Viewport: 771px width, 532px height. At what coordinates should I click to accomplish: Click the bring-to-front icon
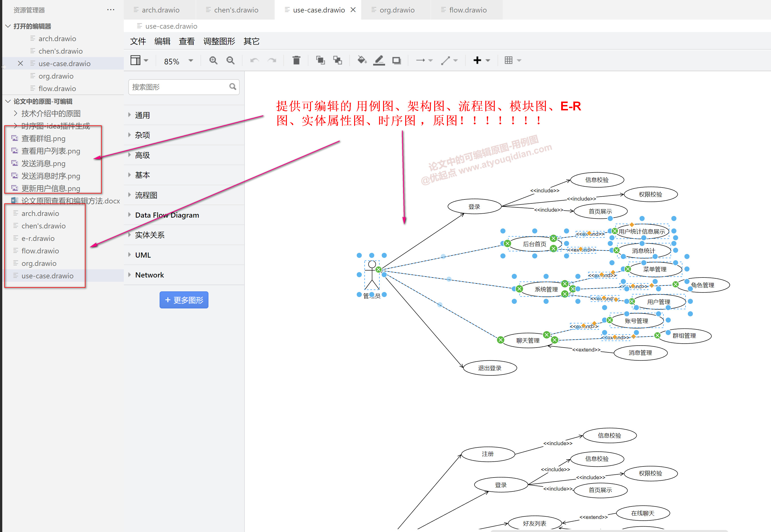click(x=321, y=60)
